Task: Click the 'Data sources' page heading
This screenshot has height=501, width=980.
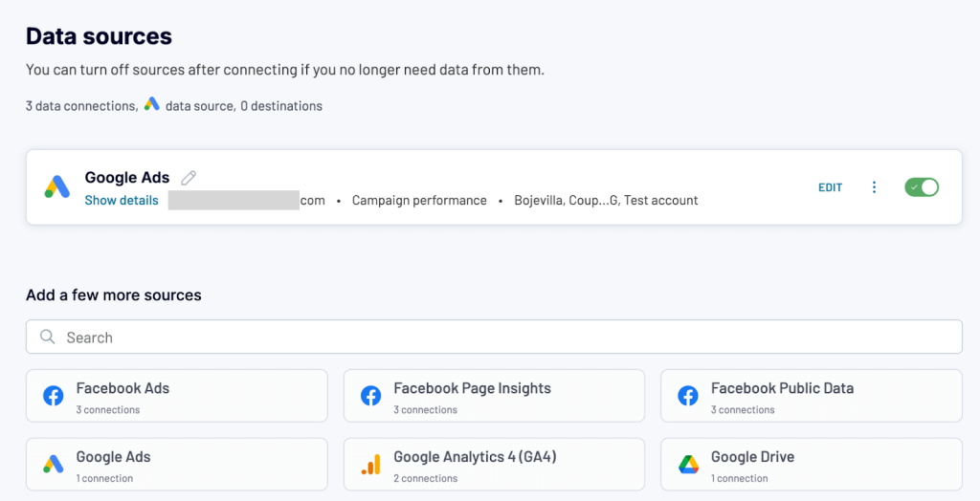Action: point(99,36)
